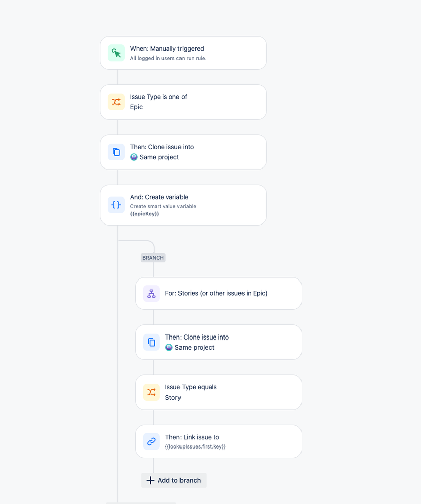Open the When: Manually triggered step
This screenshot has height=504, width=421.
(184, 52)
